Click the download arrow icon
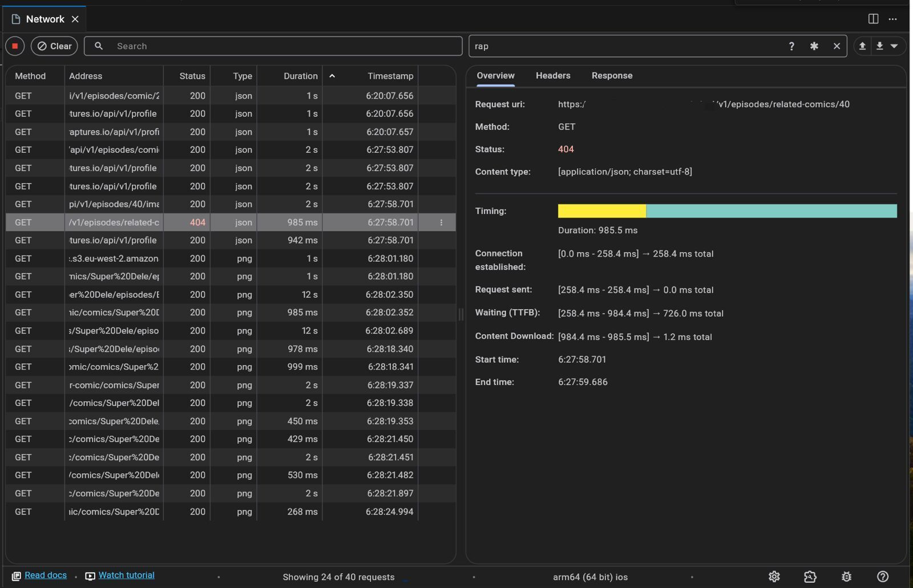 (x=880, y=46)
